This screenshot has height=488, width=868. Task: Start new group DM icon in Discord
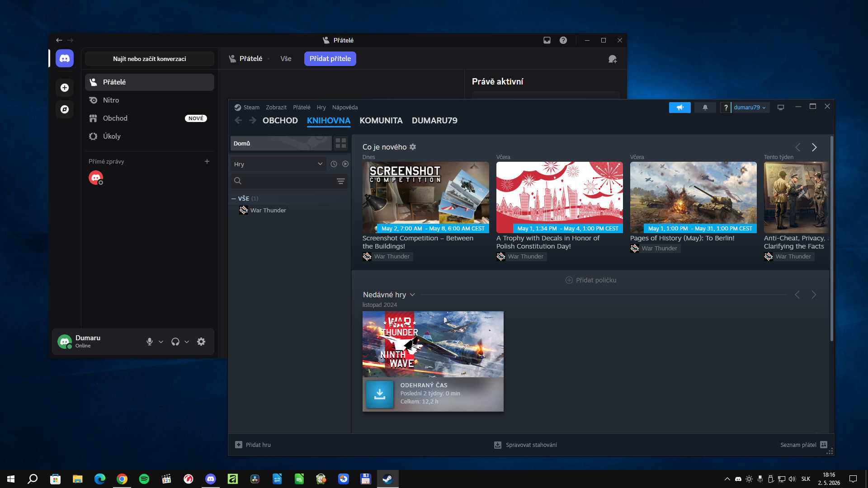pyautogui.click(x=613, y=59)
